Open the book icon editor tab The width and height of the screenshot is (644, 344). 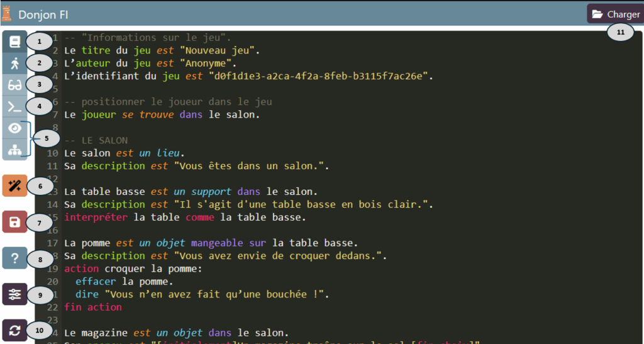coord(14,42)
